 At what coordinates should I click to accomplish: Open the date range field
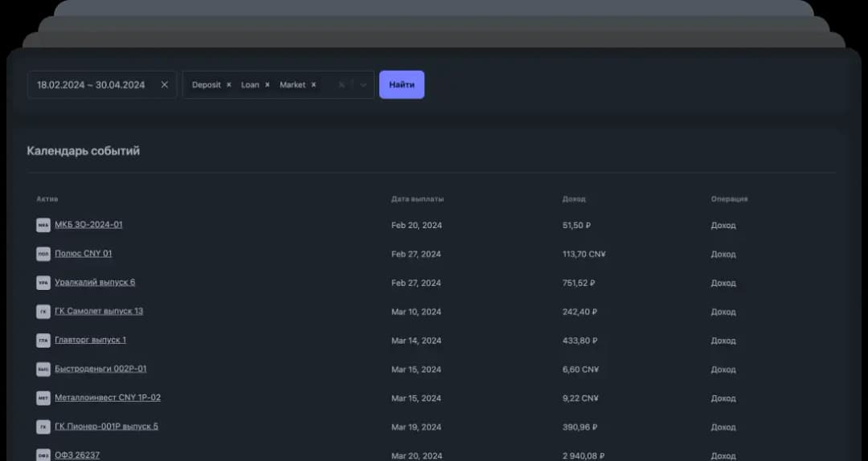coord(102,84)
